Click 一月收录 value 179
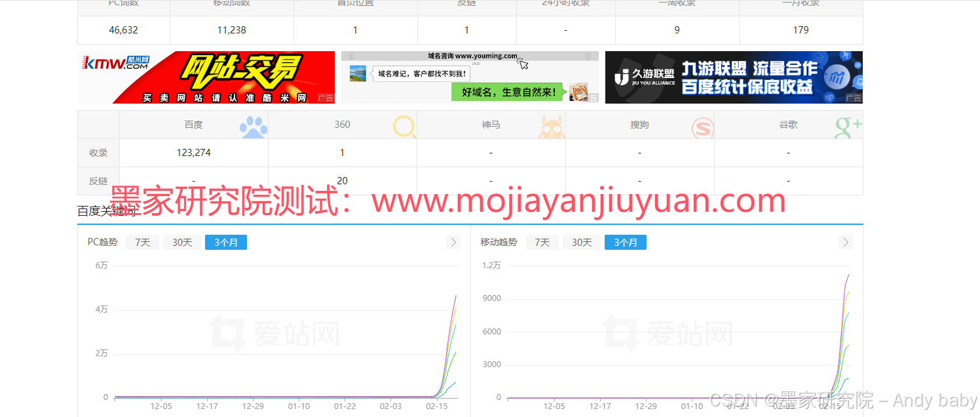Viewport: 980px width, 417px height. pyautogui.click(x=801, y=30)
